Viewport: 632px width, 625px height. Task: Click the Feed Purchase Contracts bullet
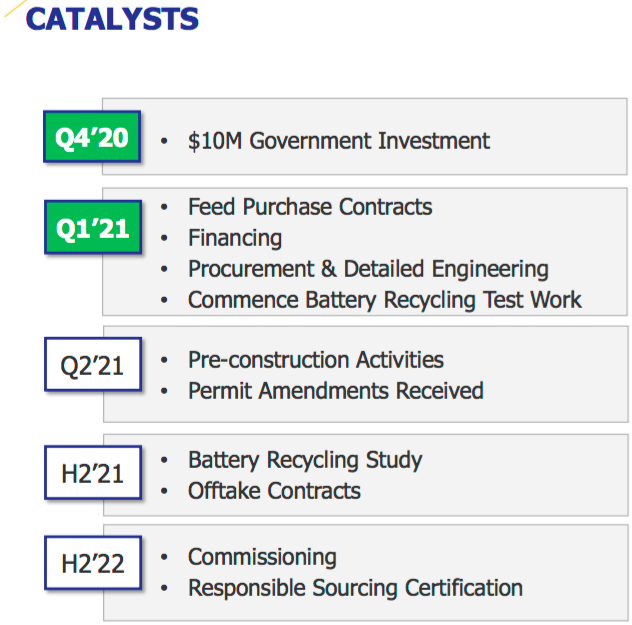(x=310, y=207)
